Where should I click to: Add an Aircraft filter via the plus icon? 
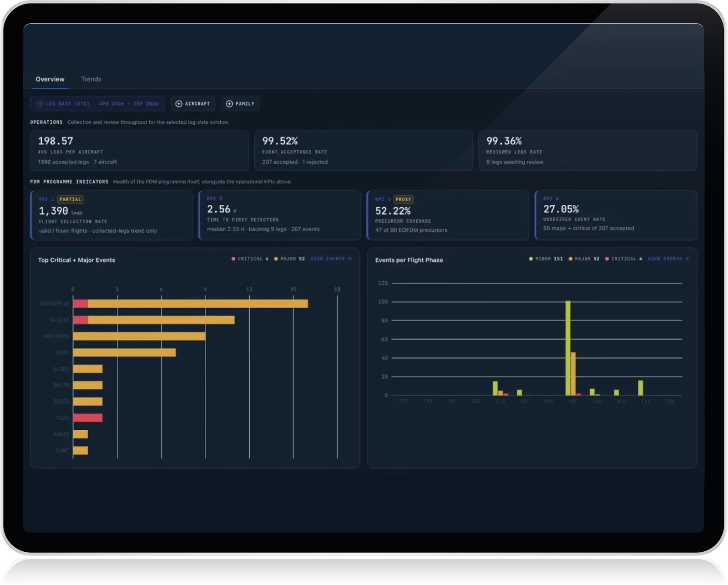point(179,104)
